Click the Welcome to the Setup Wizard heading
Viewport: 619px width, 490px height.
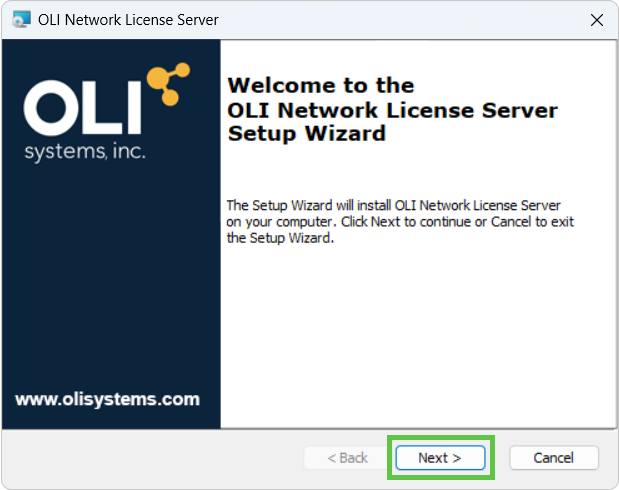click(392, 109)
